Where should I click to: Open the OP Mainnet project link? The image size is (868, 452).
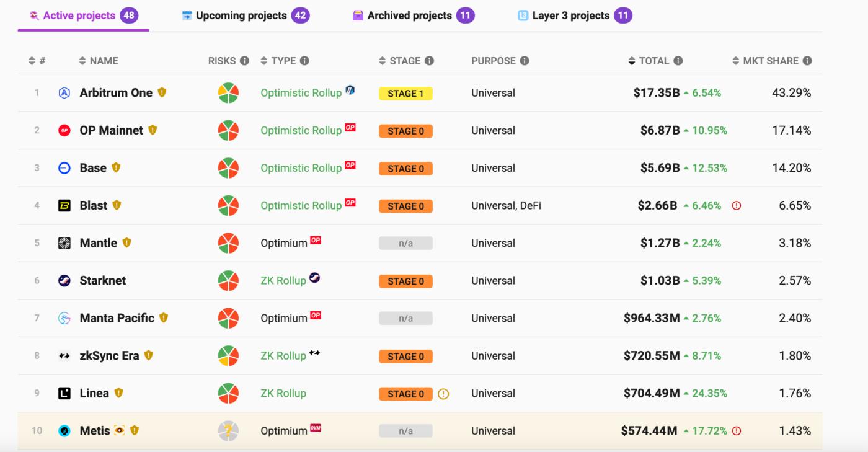111,130
